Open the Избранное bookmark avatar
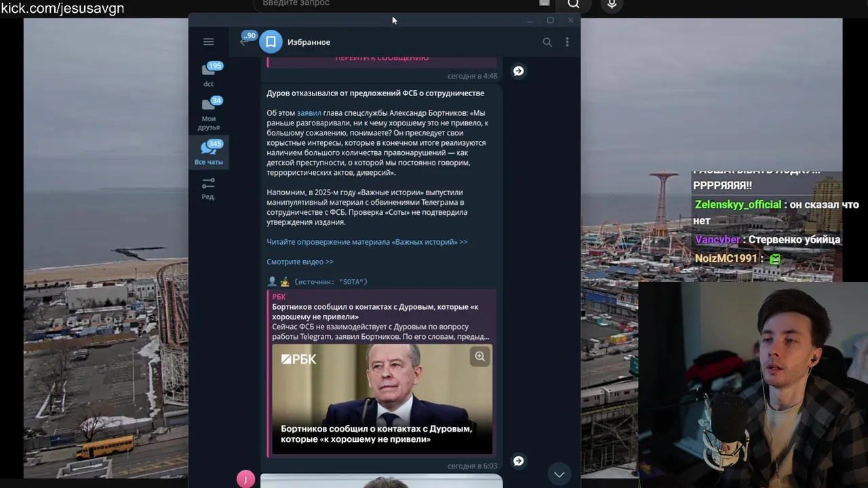The width and height of the screenshot is (868, 488). [x=271, y=42]
